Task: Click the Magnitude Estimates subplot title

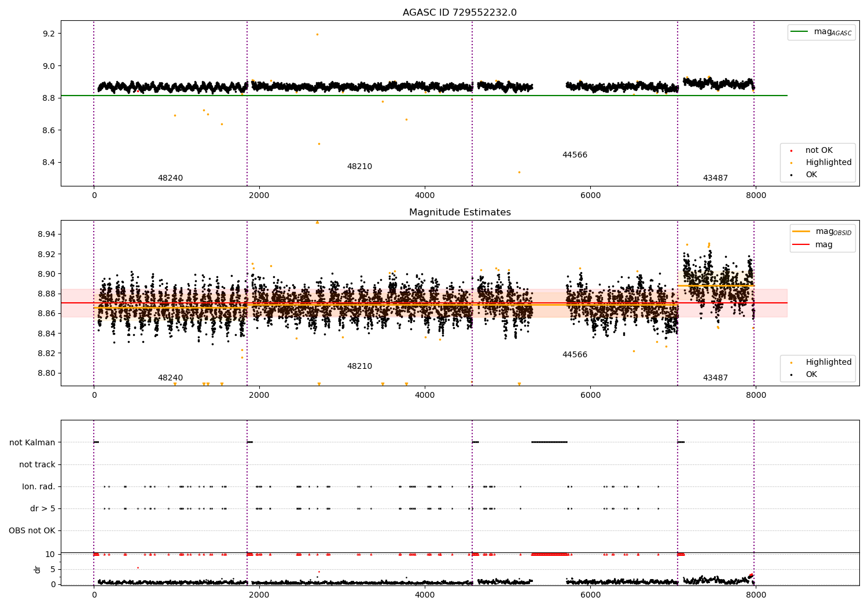Action: tap(459, 213)
